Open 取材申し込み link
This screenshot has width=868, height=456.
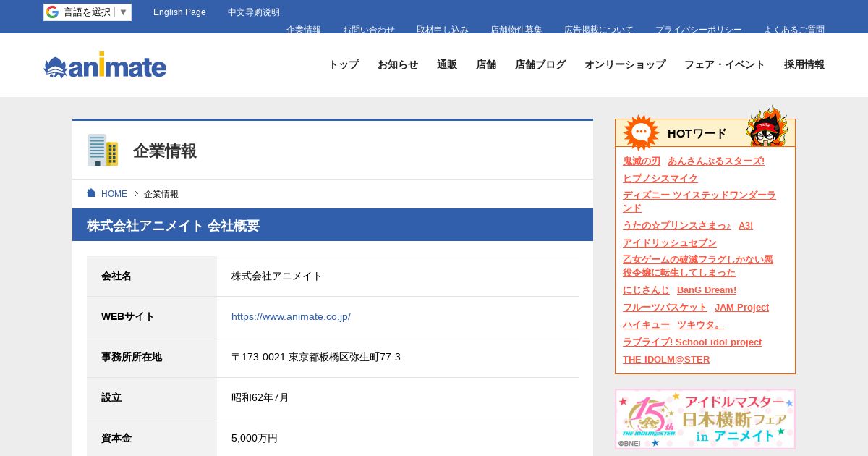click(443, 30)
